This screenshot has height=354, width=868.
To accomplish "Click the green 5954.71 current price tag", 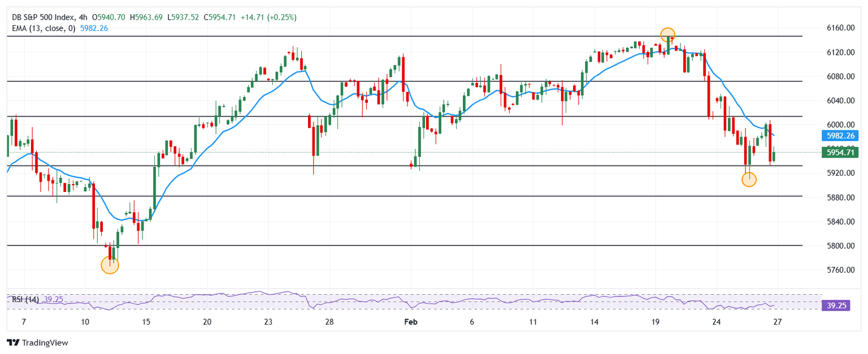I will (x=841, y=152).
